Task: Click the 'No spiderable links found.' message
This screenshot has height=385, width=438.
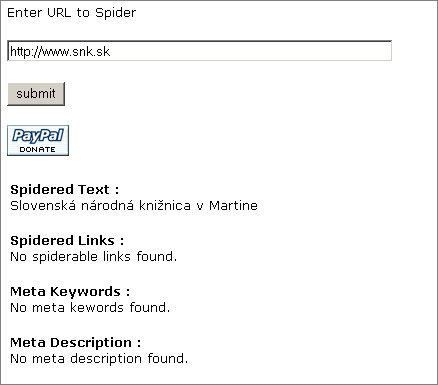Action: (93, 256)
